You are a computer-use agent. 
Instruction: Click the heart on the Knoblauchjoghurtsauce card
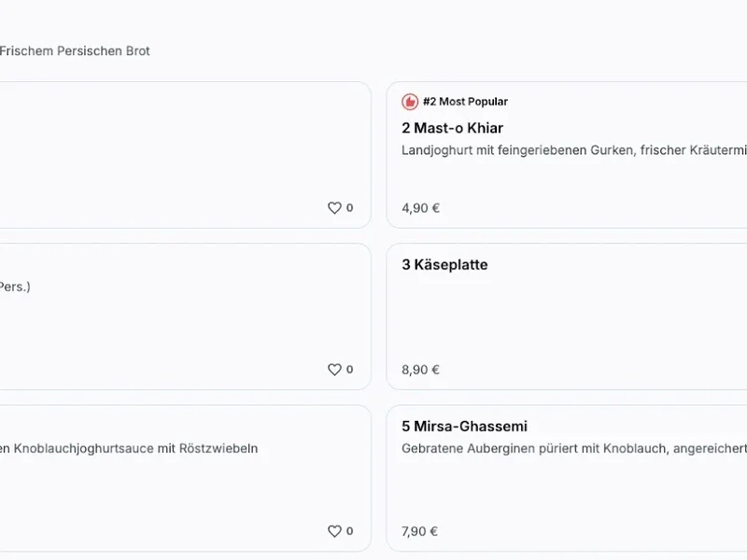point(334,531)
